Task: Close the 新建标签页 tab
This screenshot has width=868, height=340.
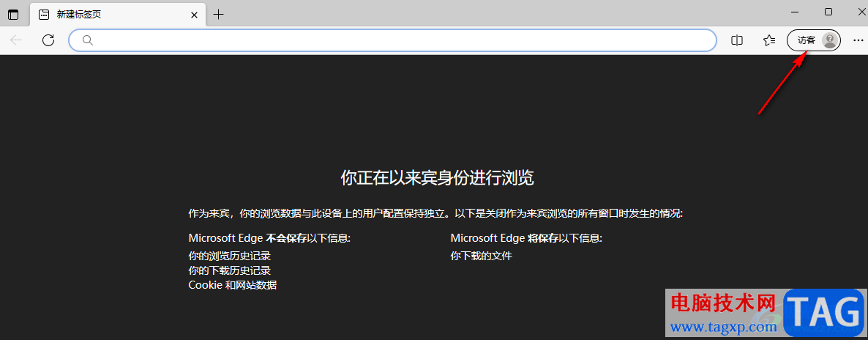Action: [x=194, y=15]
